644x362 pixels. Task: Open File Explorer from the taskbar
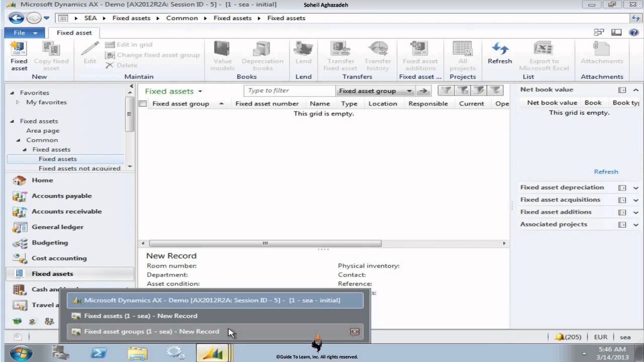pos(137,353)
